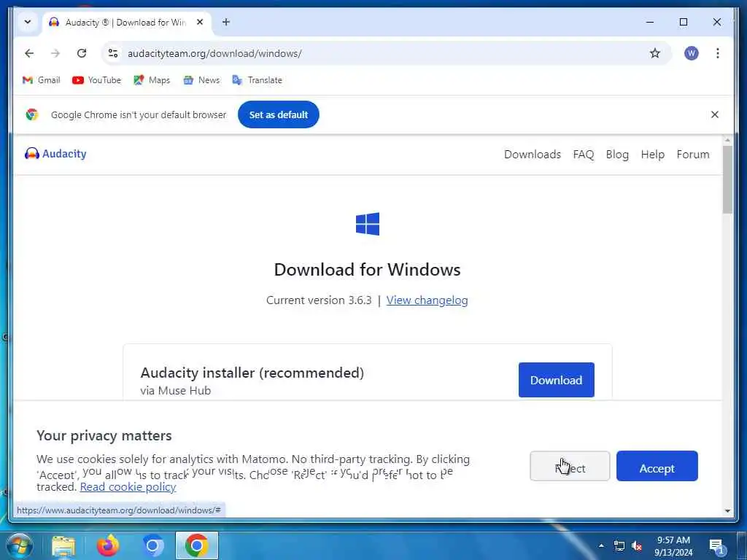The image size is (747, 560).
Task: Dismiss the default browser notification bar
Action: 715,114
